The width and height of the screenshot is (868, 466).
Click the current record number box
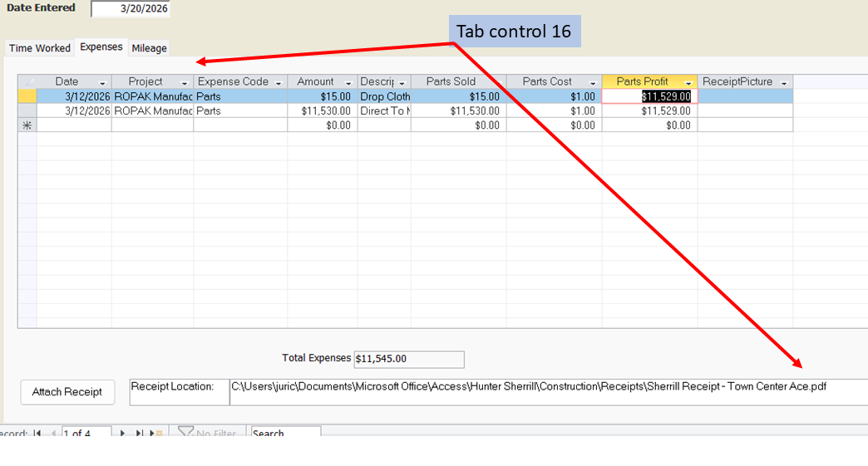86,432
